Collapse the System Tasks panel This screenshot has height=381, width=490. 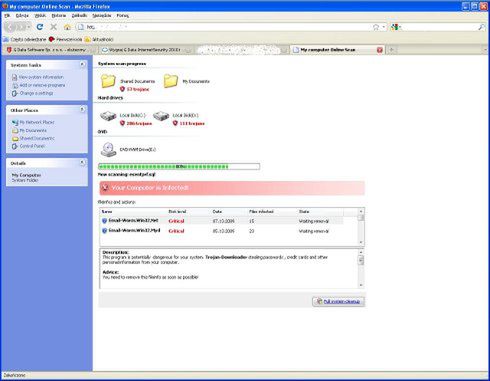pyautogui.click(x=82, y=64)
